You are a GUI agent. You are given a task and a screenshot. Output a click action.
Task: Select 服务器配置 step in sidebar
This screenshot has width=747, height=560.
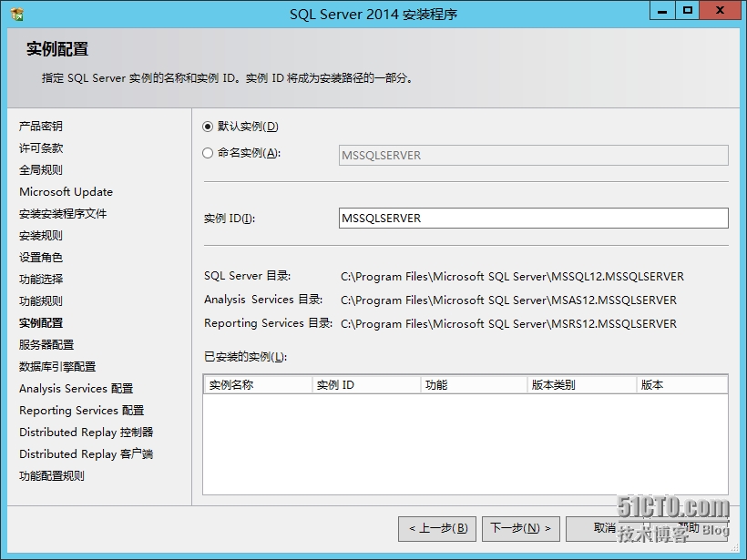tap(46, 345)
